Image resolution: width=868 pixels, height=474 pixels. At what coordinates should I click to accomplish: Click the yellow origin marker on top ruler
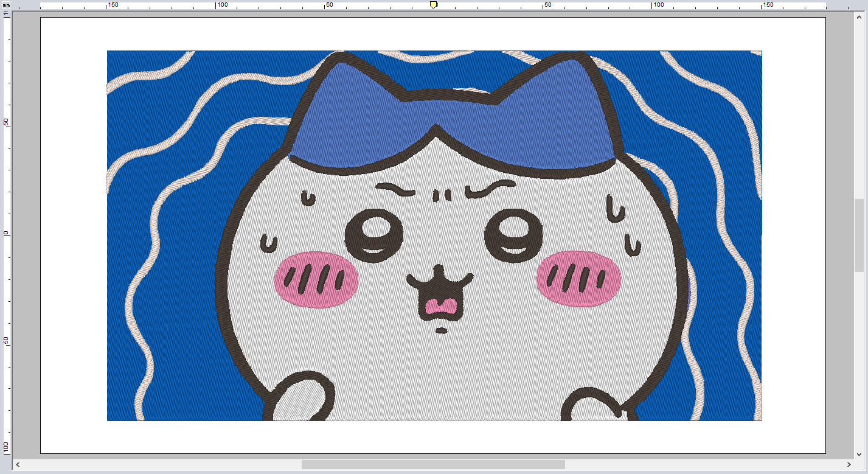[x=433, y=5]
